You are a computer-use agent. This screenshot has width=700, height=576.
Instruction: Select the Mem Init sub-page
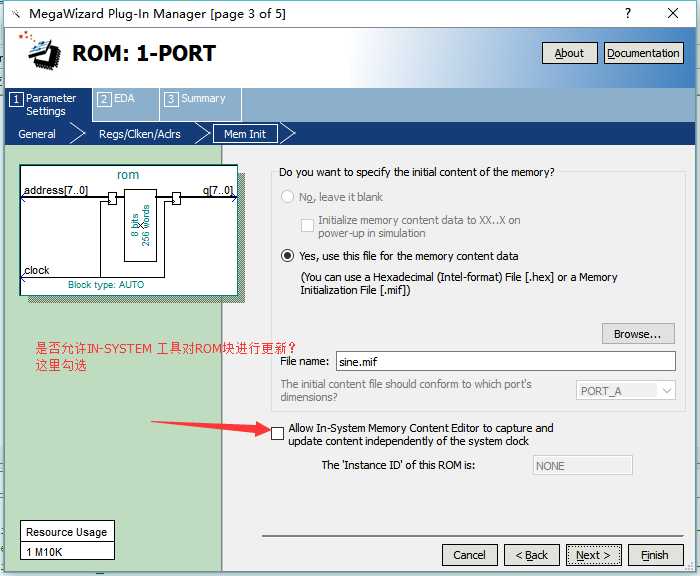245,134
